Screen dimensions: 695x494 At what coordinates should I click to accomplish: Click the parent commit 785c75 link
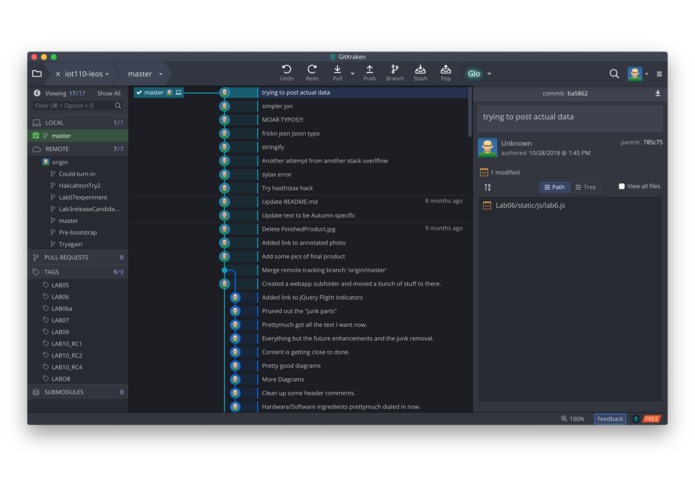[x=652, y=142]
